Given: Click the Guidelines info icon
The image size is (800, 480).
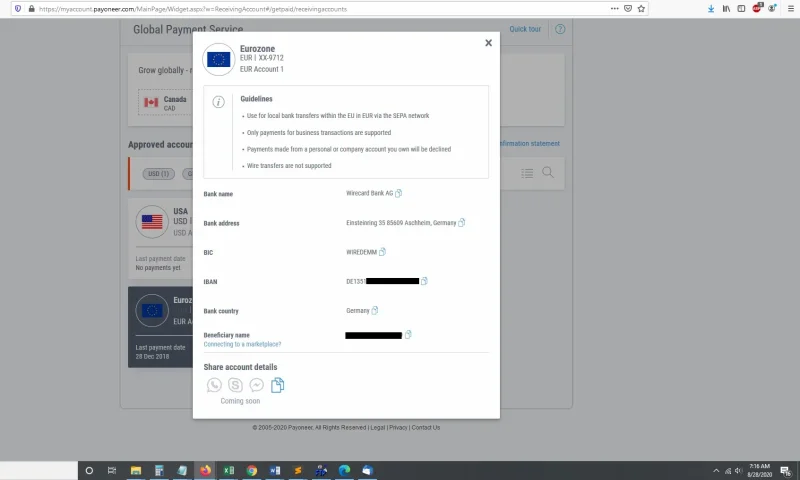Looking at the screenshot, I should (218, 102).
